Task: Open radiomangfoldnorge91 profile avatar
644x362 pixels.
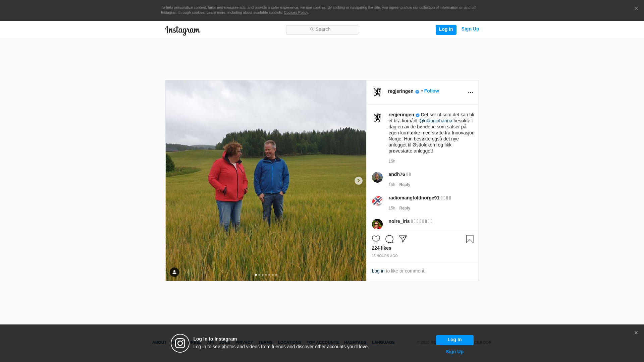Action: coord(377,201)
